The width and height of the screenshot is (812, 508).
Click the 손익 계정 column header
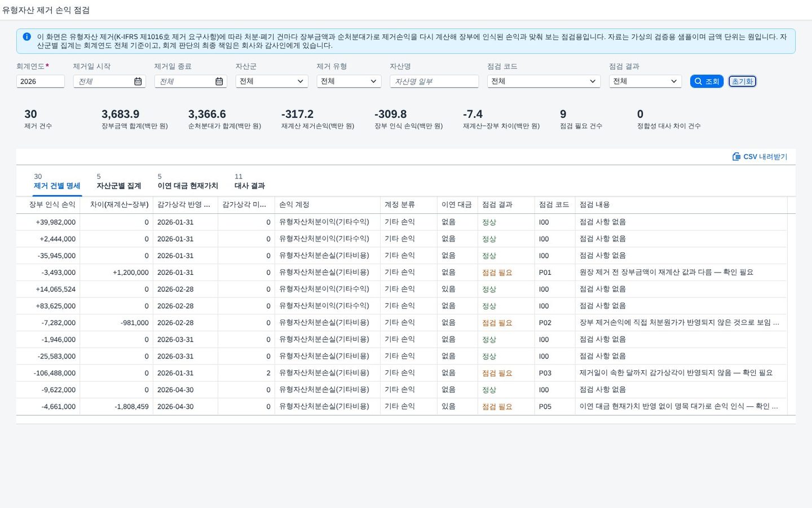coord(328,205)
